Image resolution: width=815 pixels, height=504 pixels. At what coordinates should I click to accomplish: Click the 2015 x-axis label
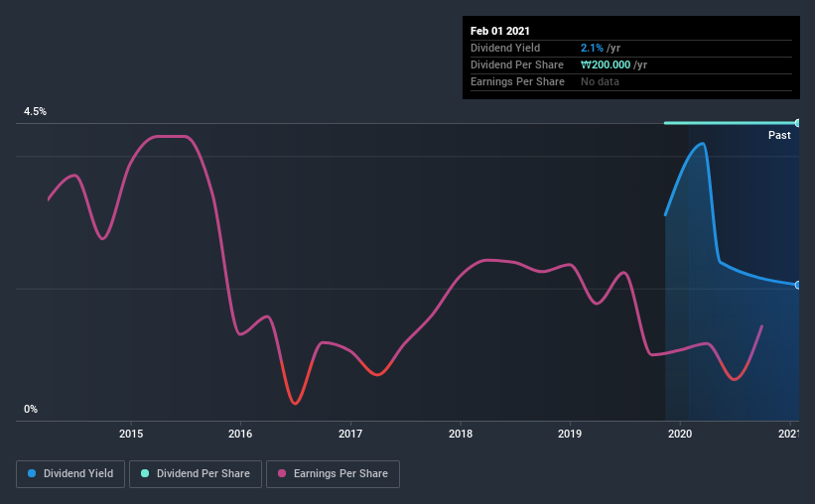131,434
